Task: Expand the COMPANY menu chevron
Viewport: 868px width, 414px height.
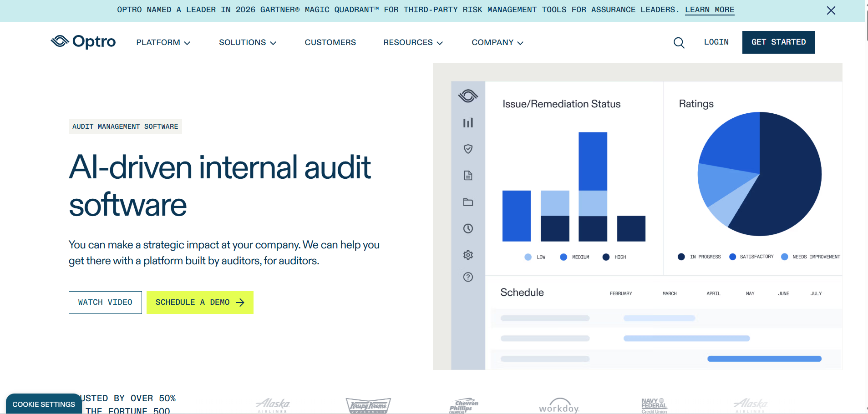Action: pyautogui.click(x=497, y=42)
